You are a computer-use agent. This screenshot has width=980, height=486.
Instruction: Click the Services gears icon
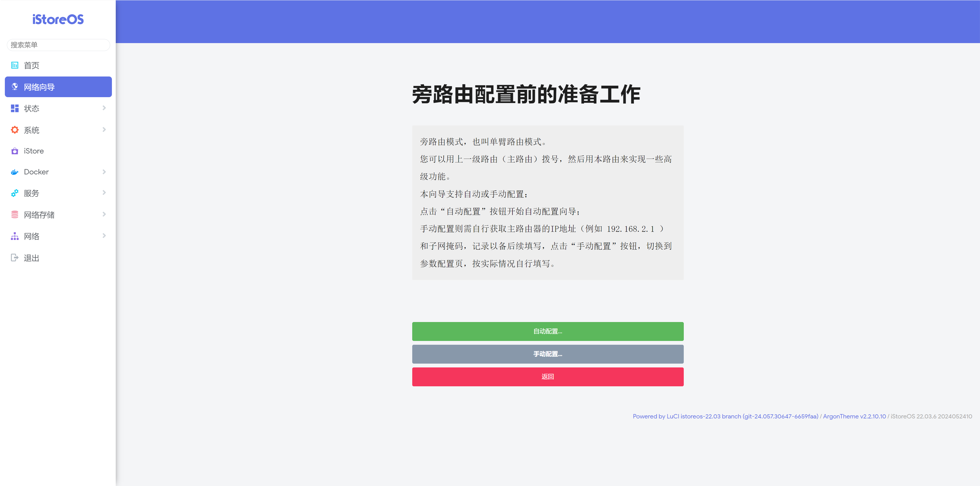(x=15, y=193)
